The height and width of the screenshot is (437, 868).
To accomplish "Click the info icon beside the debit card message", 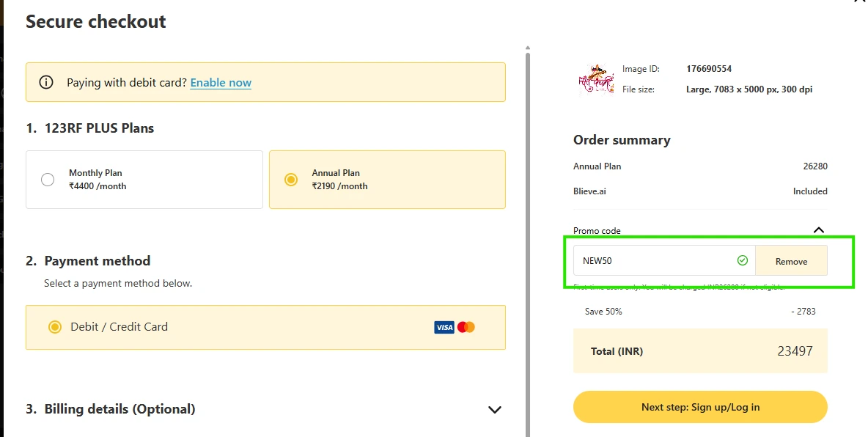I will [x=46, y=82].
